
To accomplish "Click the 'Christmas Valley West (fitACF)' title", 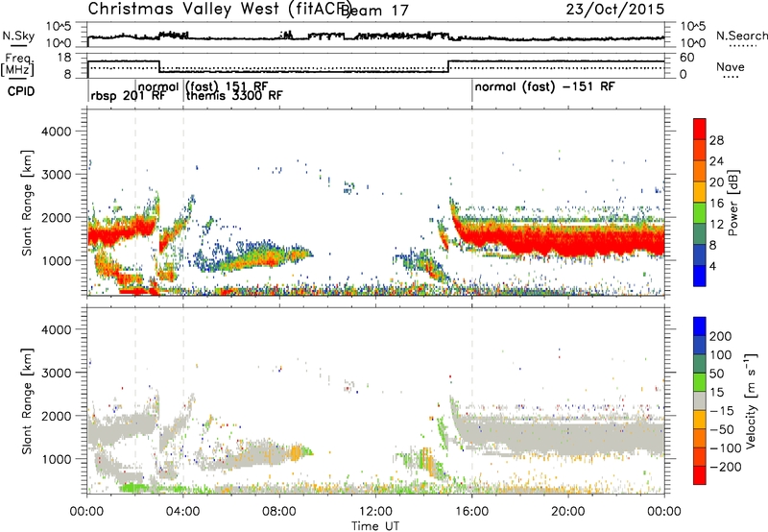I will 220,9.
